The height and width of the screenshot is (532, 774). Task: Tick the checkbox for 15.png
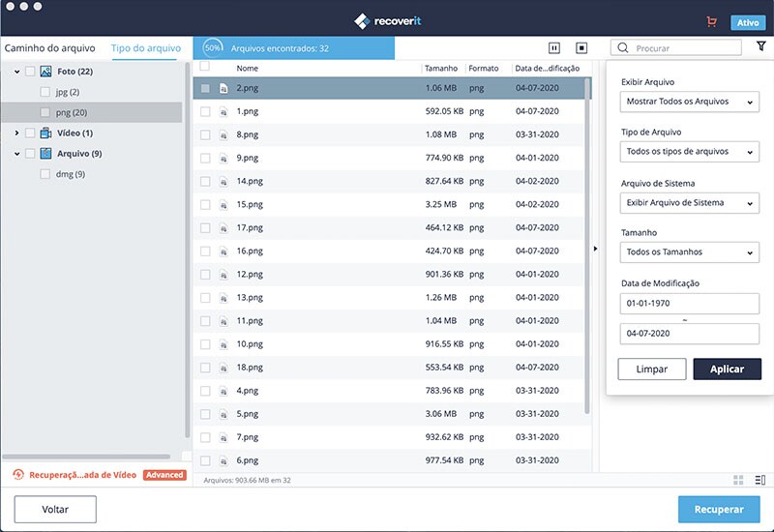coord(205,204)
